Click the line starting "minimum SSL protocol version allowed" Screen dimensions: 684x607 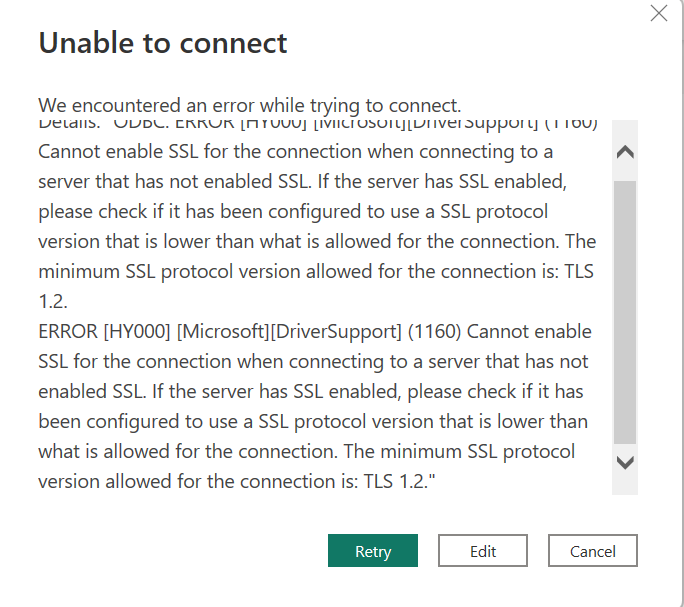click(x=317, y=272)
